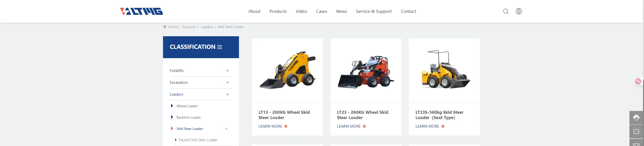
Task: Select Wheel Loader in classification list
Action: [187, 106]
